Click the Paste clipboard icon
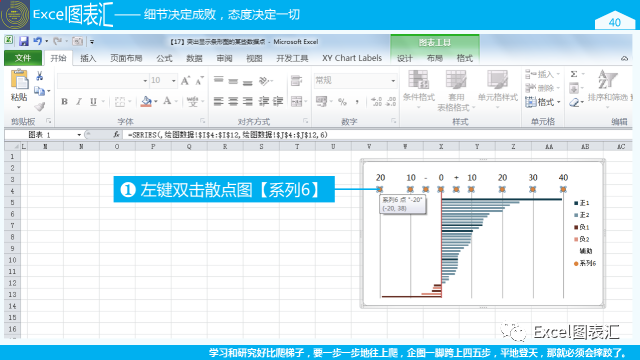The height and width of the screenshot is (360, 640). coord(19,80)
